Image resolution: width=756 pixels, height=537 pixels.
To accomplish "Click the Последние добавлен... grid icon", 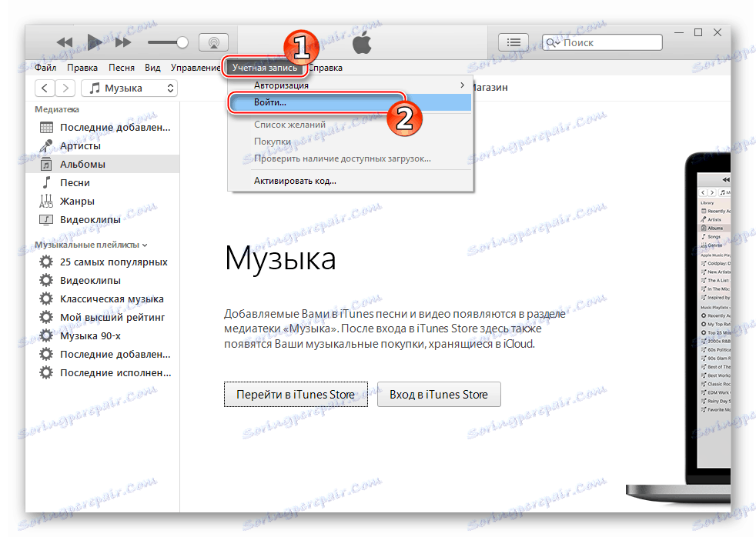I will pos(46,128).
